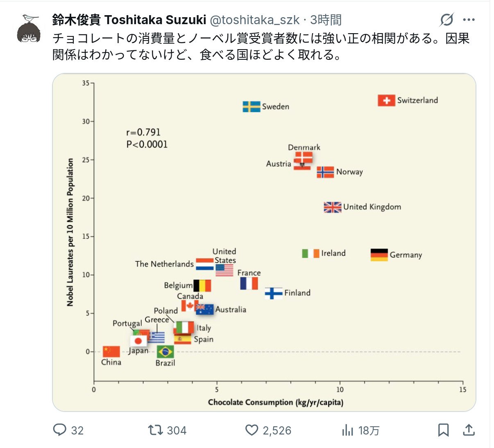This screenshot has width=494, height=448.
Task: Bookmark this tweet
Action: 443,430
